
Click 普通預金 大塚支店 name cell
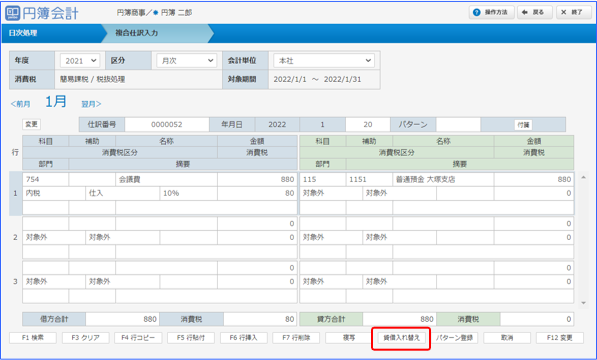tap(443, 179)
